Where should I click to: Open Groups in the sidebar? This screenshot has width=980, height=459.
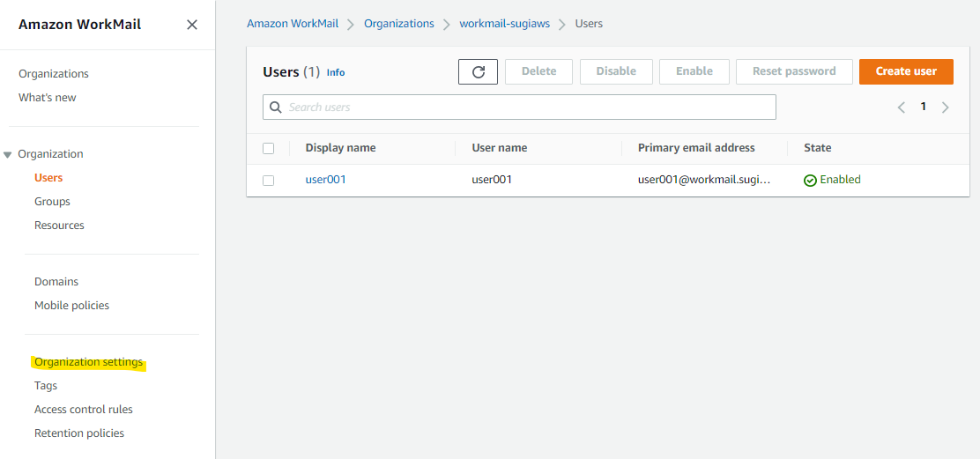pos(53,201)
